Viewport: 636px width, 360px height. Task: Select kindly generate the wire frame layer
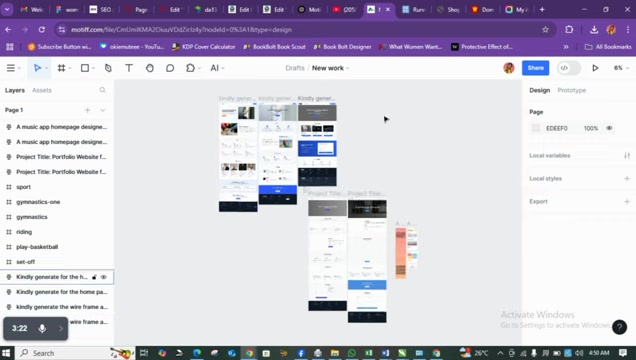click(57, 307)
